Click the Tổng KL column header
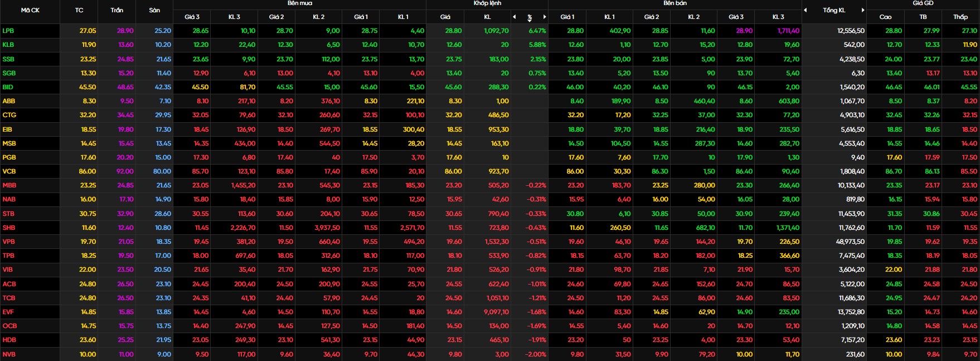 [x=834, y=10]
